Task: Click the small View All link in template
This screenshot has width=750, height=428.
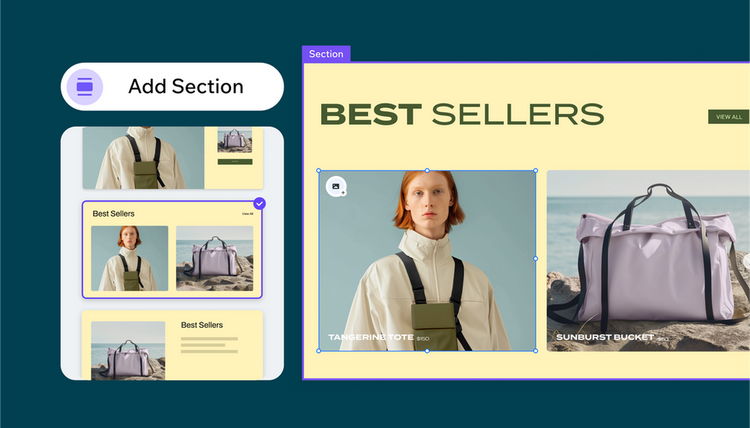Action: coord(246,214)
